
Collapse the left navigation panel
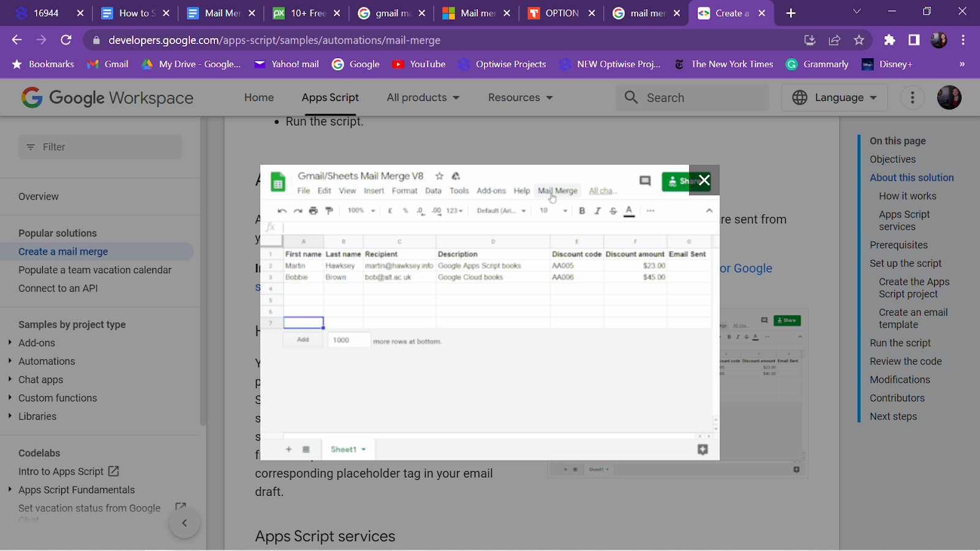pos(184,523)
